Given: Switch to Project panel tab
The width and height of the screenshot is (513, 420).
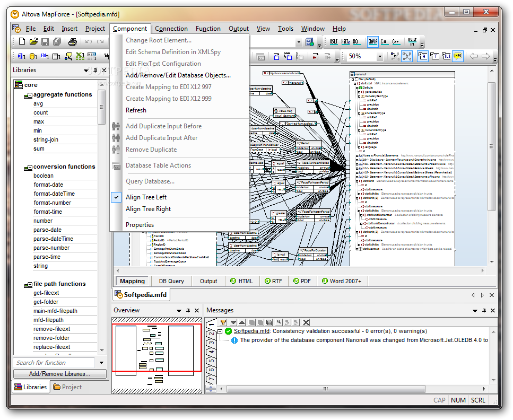Looking at the screenshot, I should (67, 387).
